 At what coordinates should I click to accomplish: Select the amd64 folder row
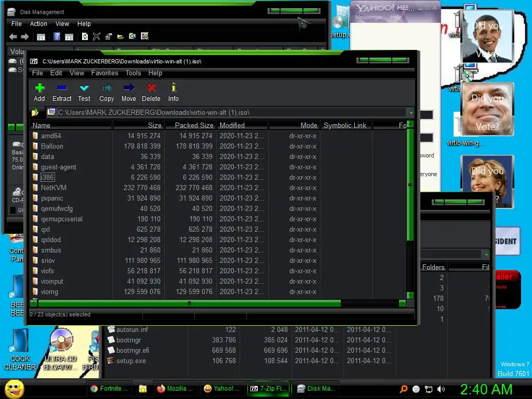point(219,136)
